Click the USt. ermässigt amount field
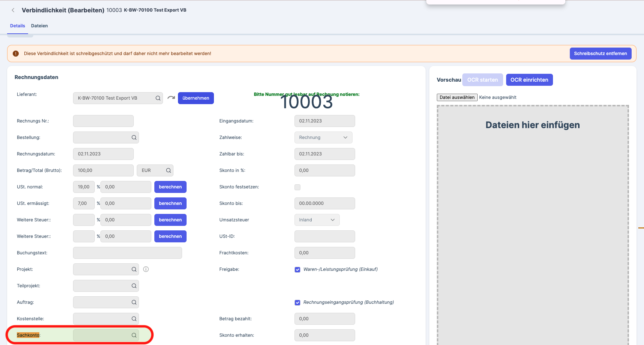Viewport: 644px width, 345px height. coord(126,203)
